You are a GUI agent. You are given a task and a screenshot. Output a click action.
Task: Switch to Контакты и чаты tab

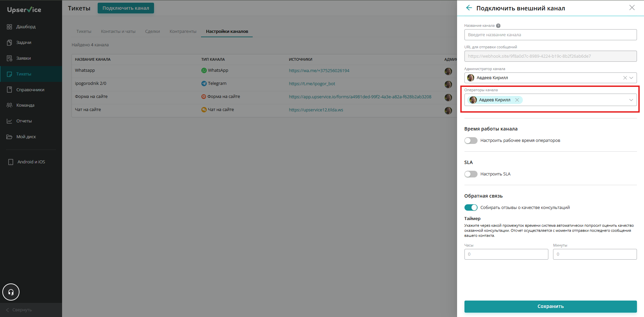118,32
